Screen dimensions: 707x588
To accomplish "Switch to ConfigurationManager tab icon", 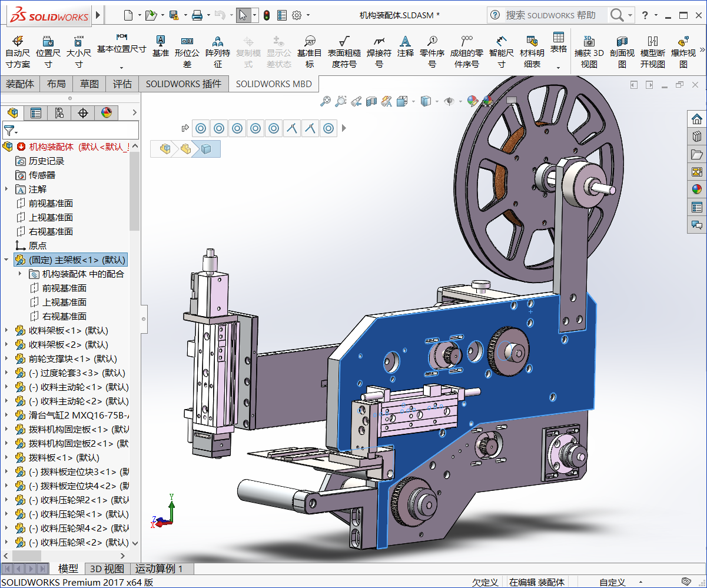I will point(59,112).
